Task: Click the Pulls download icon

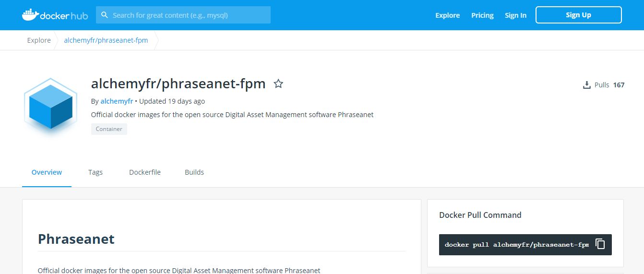Action: tap(586, 85)
